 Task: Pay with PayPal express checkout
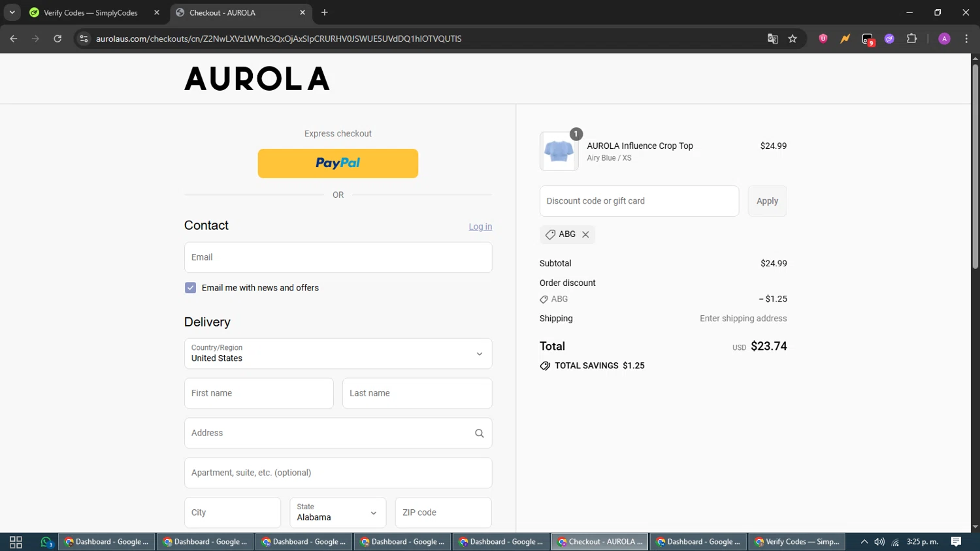[338, 163]
